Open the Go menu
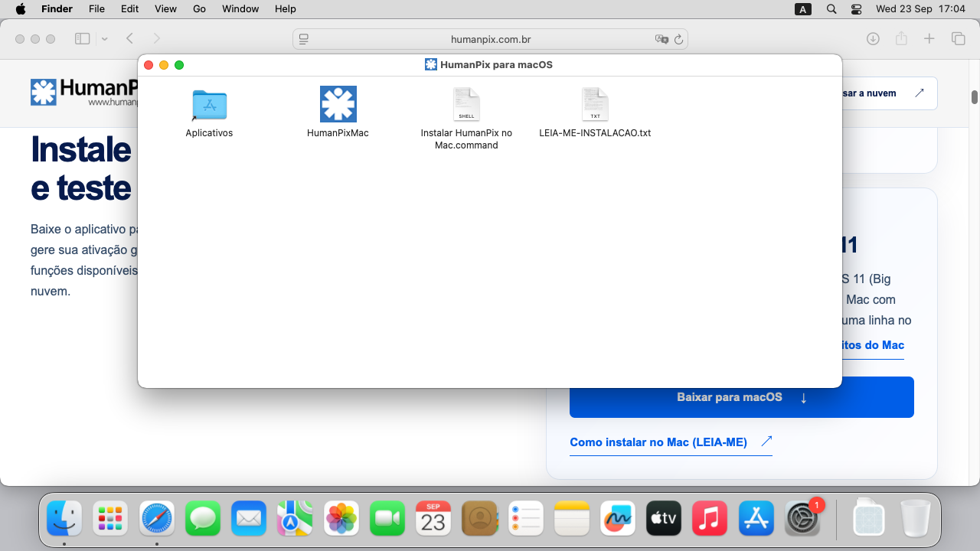Image resolution: width=980 pixels, height=551 pixels. [200, 9]
